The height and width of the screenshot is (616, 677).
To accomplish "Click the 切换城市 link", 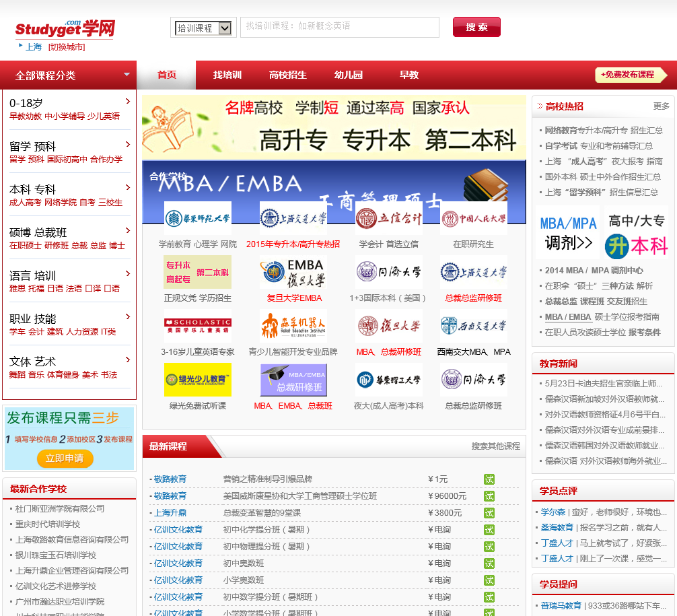I will (67, 46).
